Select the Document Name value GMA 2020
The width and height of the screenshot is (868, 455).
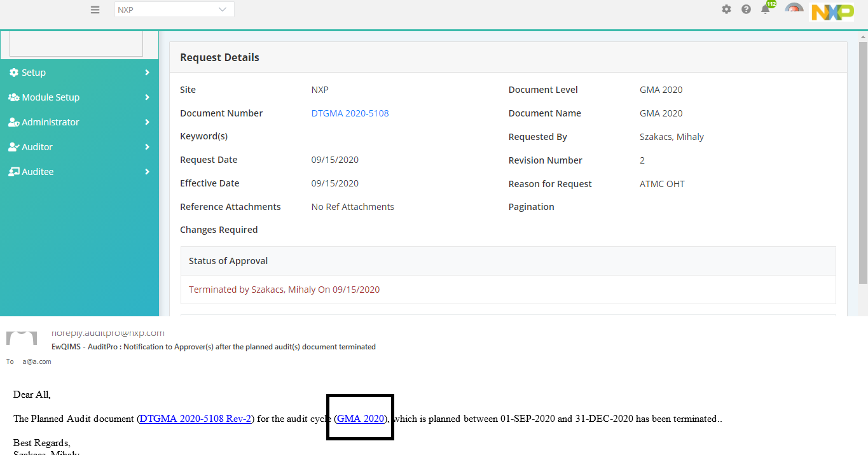[661, 113]
